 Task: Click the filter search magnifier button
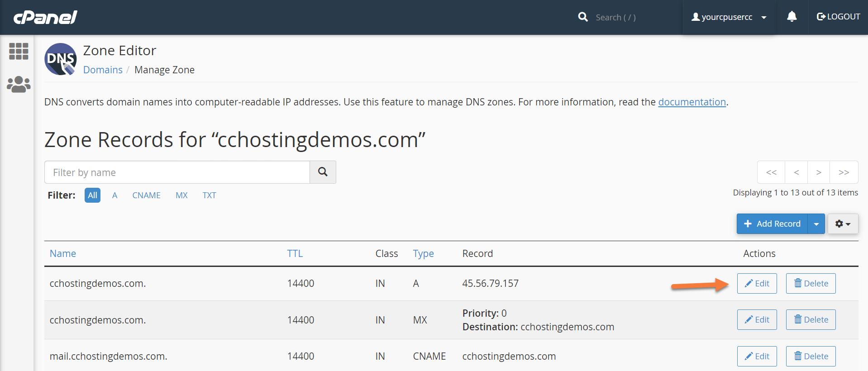(x=323, y=172)
